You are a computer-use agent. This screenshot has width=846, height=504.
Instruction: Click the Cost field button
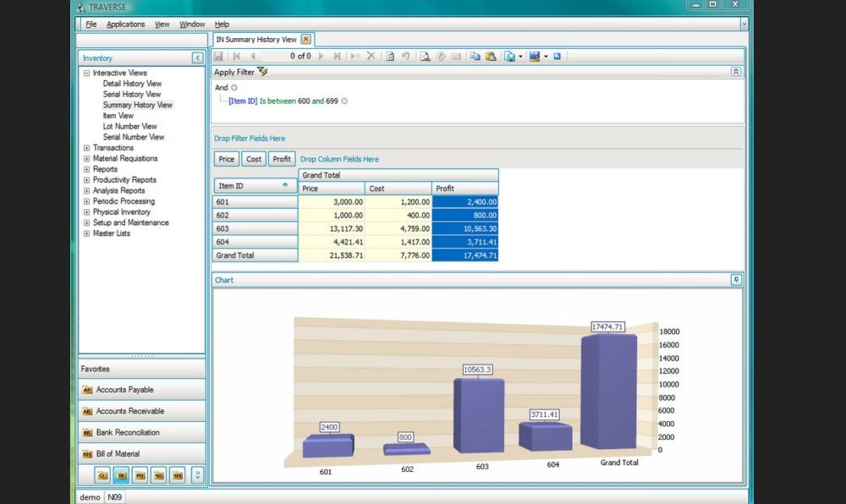[x=254, y=159]
